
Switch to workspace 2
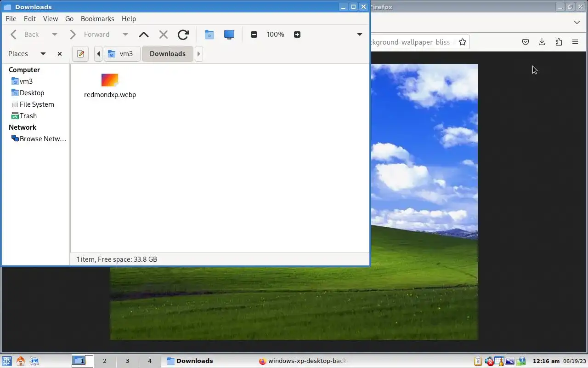(105, 361)
